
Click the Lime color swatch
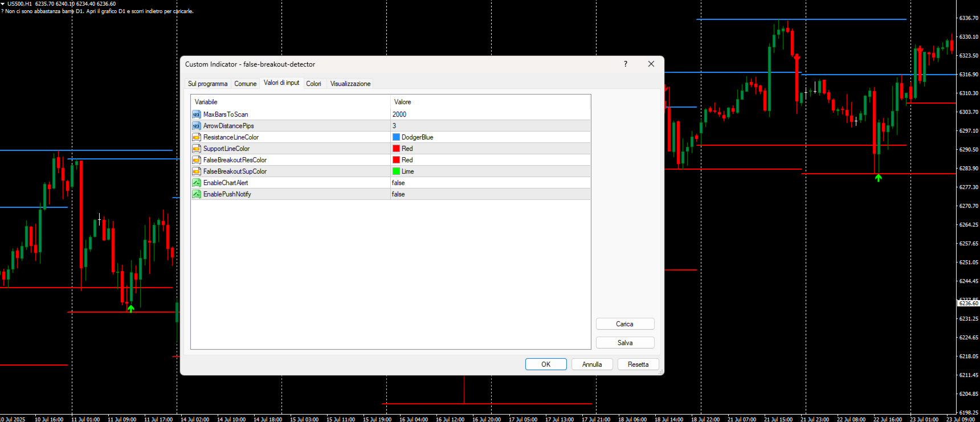396,171
